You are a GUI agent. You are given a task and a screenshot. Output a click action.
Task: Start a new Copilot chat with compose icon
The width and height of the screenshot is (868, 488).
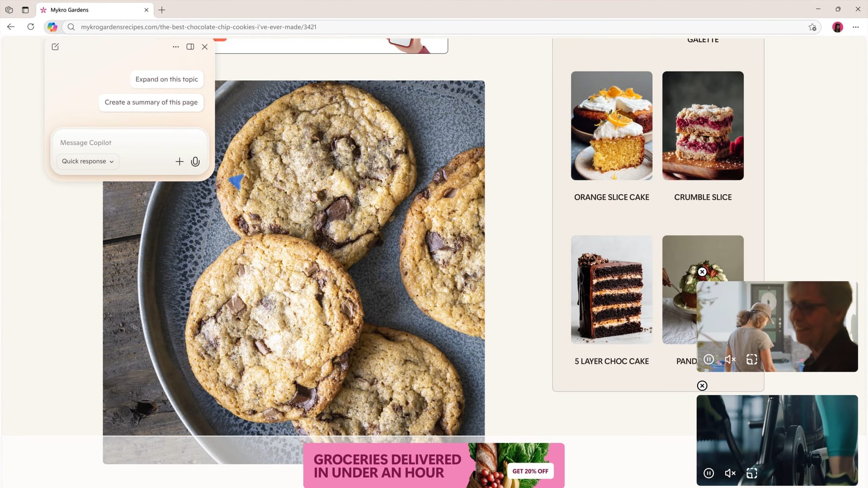pyautogui.click(x=55, y=47)
